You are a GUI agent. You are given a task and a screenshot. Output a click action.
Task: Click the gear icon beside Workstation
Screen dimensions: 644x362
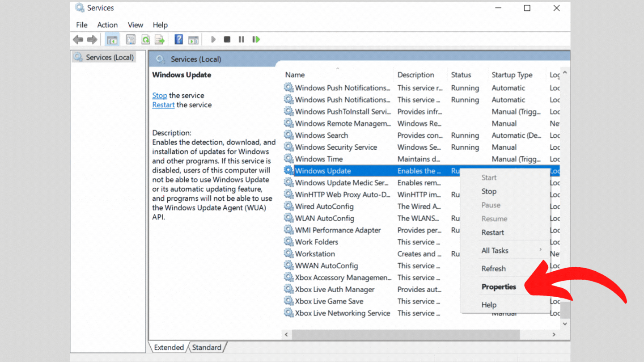pyautogui.click(x=289, y=253)
